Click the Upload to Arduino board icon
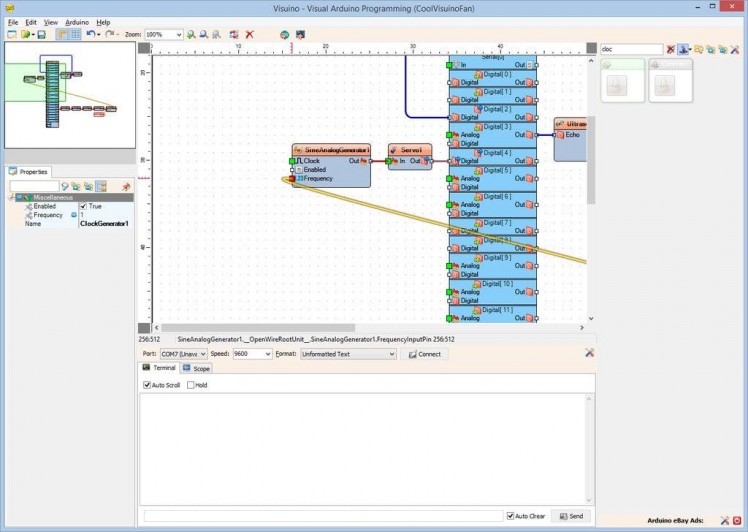The height and width of the screenshot is (532, 748). [298, 34]
